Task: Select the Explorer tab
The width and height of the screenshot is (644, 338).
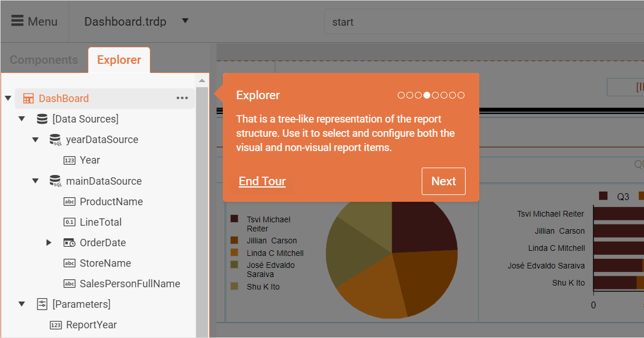Action: (x=119, y=60)
